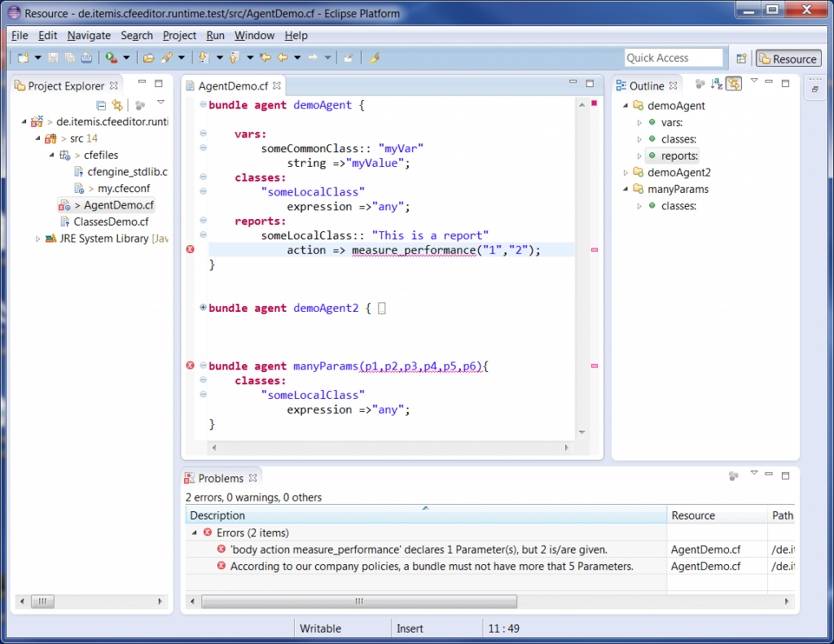Viewport: 834px width, 644px height.
Task: Expand the demoAgent2 node in Outline
Action: pyautogui.click(x=625, y=173)
